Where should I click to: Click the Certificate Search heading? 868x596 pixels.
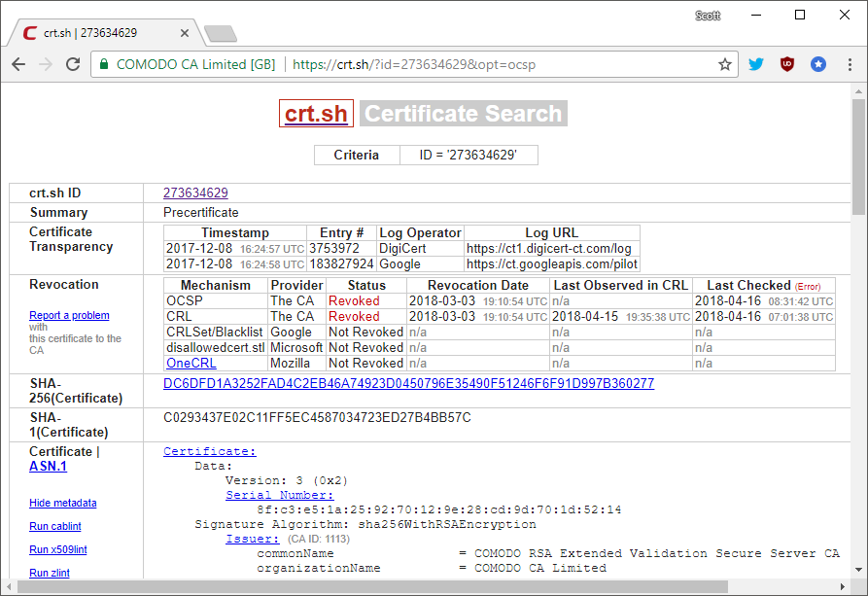[464, 114]
